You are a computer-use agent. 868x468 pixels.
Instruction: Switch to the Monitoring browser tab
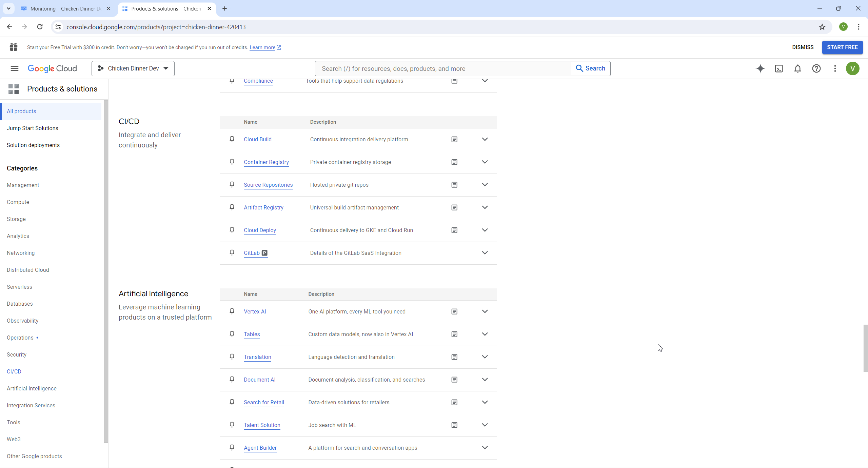(64, 8)
